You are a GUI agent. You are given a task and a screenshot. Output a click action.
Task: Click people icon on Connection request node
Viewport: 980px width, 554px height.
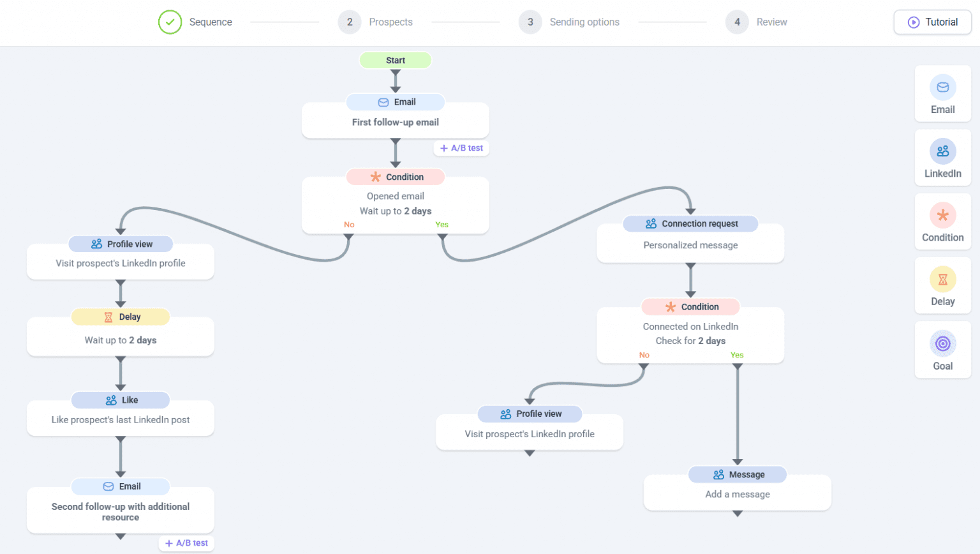pos(651,223)
